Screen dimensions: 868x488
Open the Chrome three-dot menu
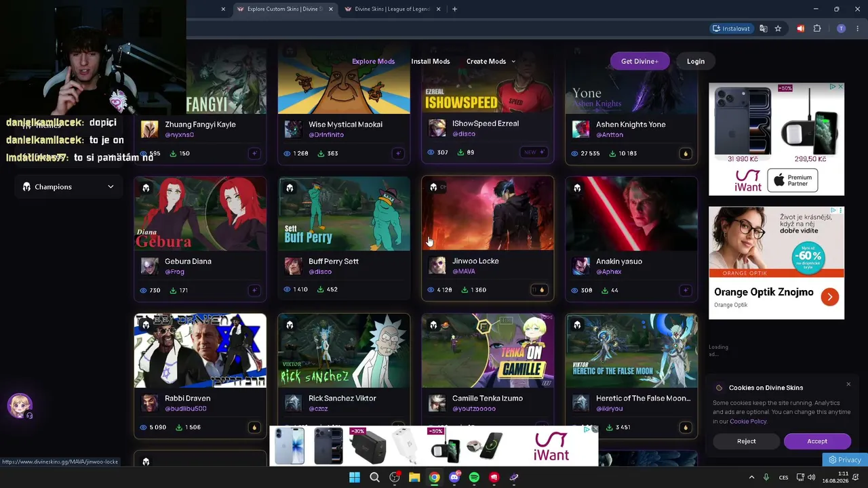click(x=858, y=28)
